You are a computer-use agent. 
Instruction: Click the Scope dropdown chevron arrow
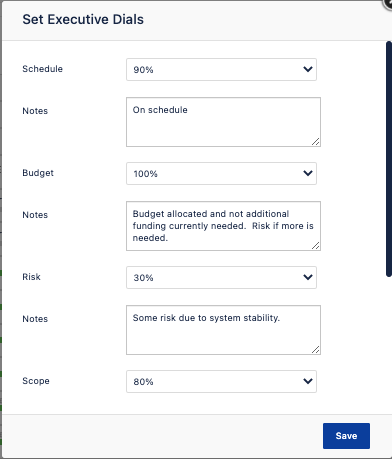pos(308,381)
